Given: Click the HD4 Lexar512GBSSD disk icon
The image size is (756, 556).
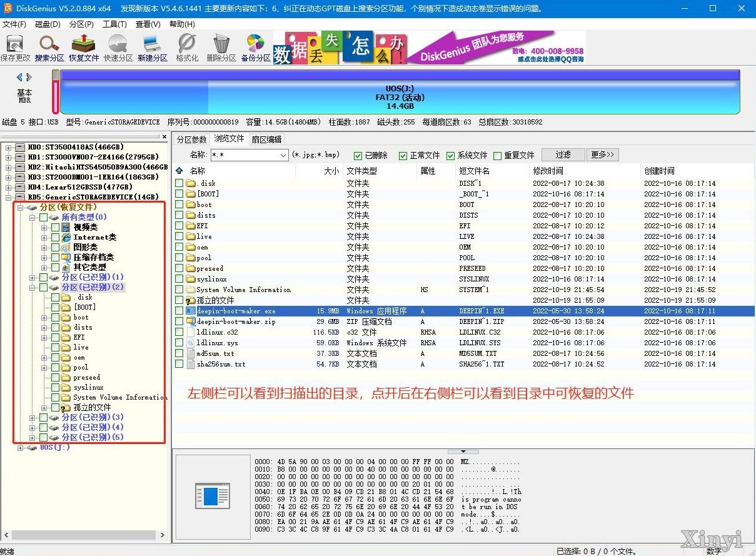Looking at the screenshot, I should 21,187.
